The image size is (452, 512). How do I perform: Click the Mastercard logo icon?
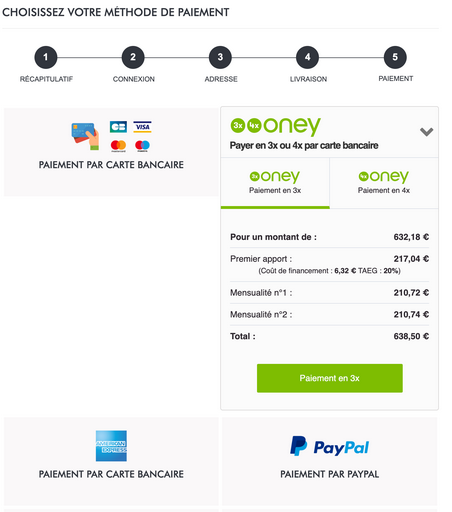tap(118, 146)
